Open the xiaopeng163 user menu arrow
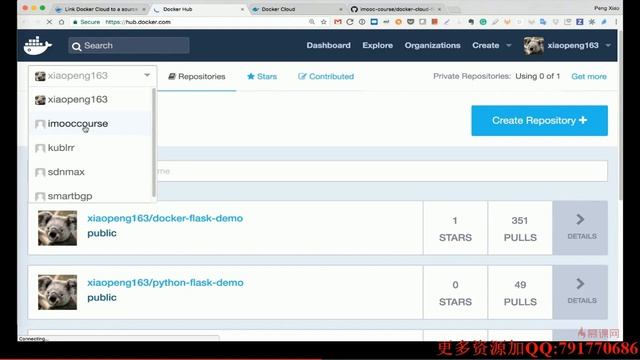Viewport: 640px width, 360px height. click(608, 45)
